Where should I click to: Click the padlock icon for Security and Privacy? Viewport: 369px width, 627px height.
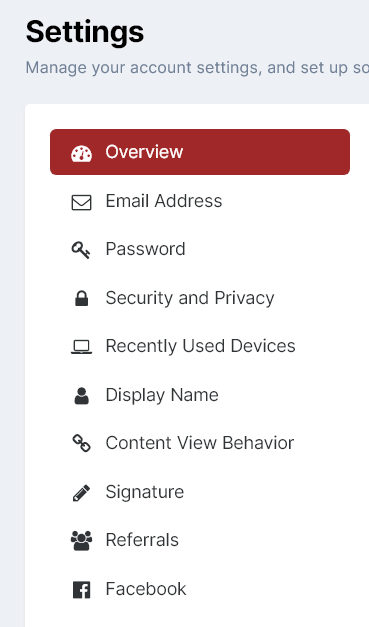82,298
